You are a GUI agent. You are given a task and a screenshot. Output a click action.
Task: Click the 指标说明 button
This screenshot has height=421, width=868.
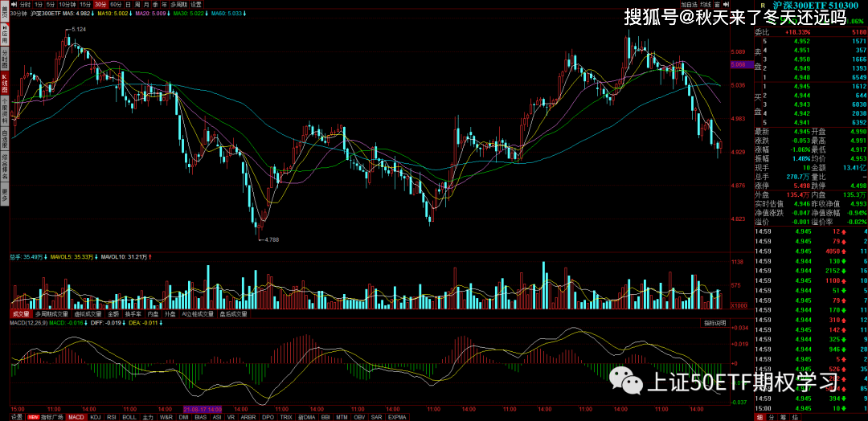[714, 323]
